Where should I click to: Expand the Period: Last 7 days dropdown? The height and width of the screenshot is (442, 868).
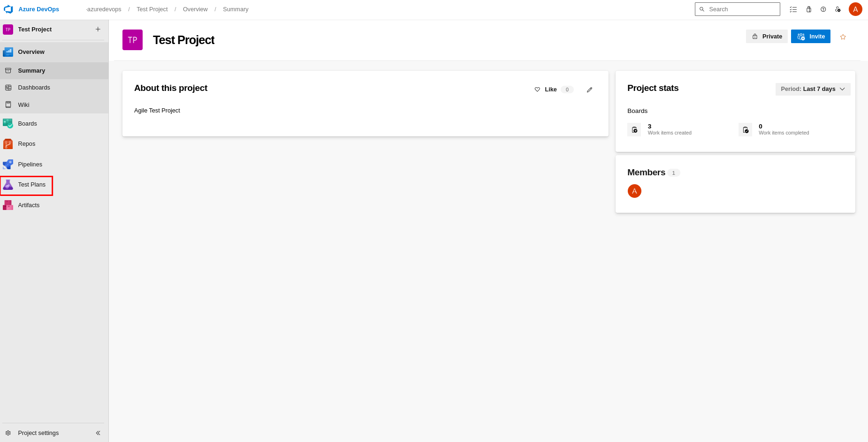pyautogui.click(x=813, y=89)
